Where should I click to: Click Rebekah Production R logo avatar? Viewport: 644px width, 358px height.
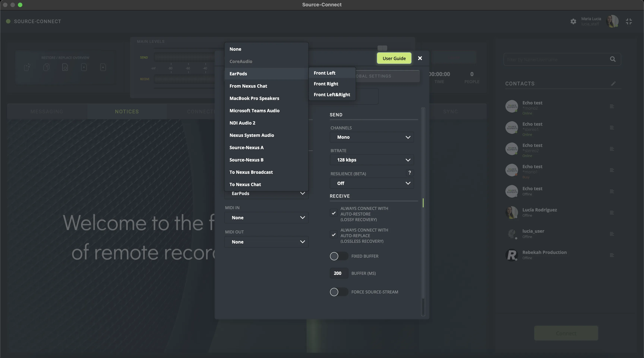512,255
